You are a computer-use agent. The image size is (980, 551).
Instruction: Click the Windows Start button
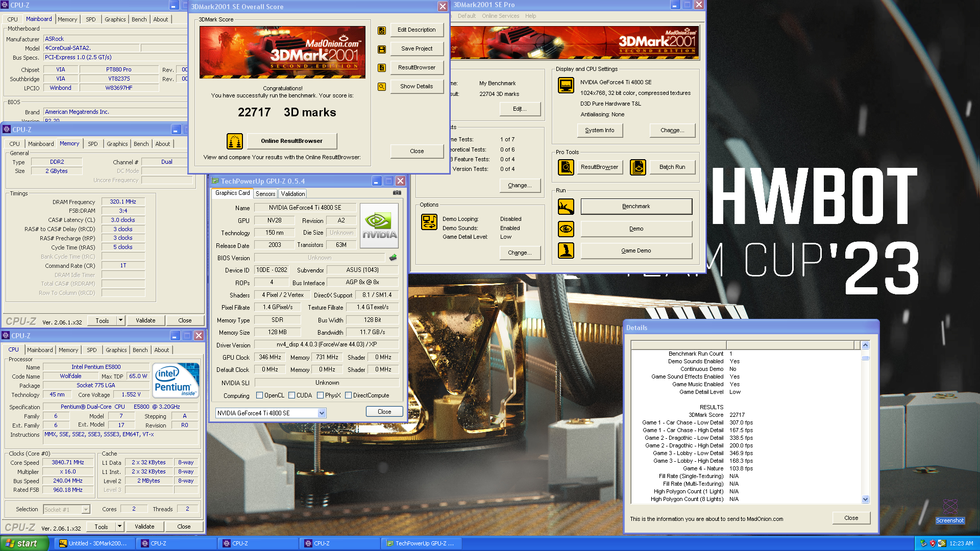24,543
